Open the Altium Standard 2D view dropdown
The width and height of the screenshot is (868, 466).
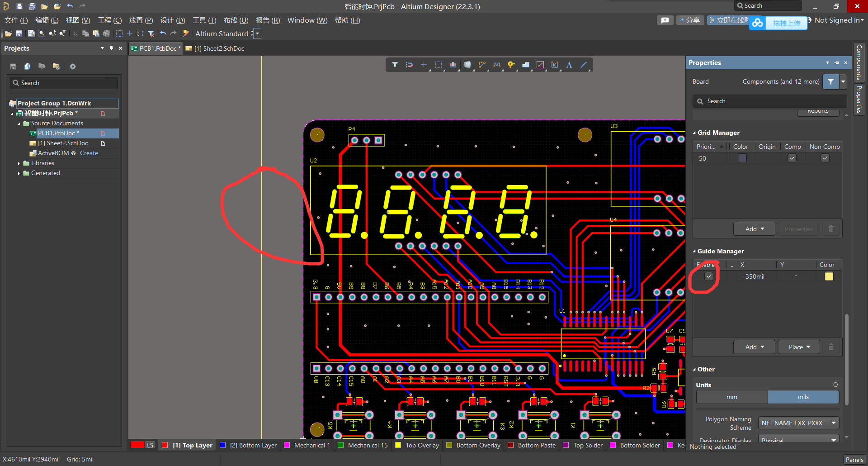pyautogui.click(x=257, y=33)
